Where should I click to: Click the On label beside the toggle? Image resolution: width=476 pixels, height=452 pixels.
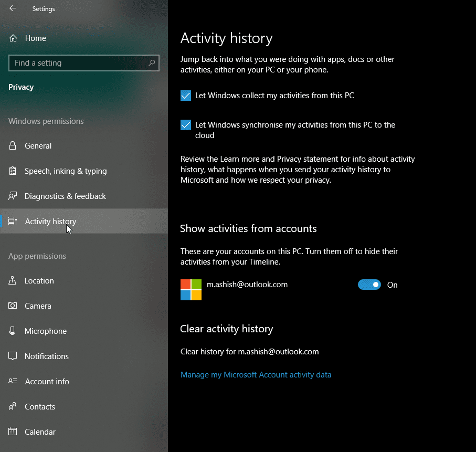[x=392, y=285]
